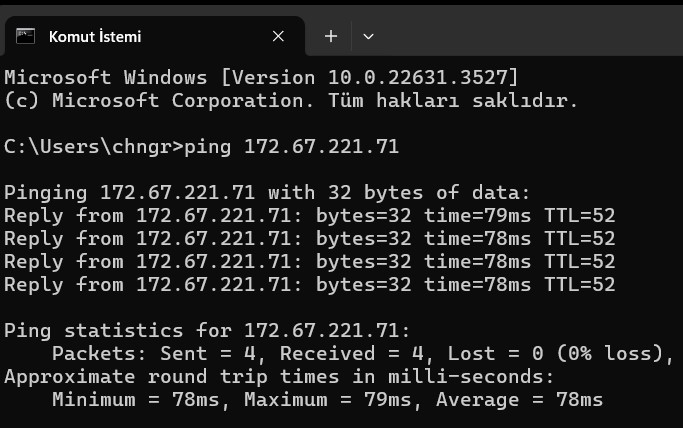Click the Minimum = 78ms value
The width and height of the screenshot is (683, 428).
pos(135,400)
